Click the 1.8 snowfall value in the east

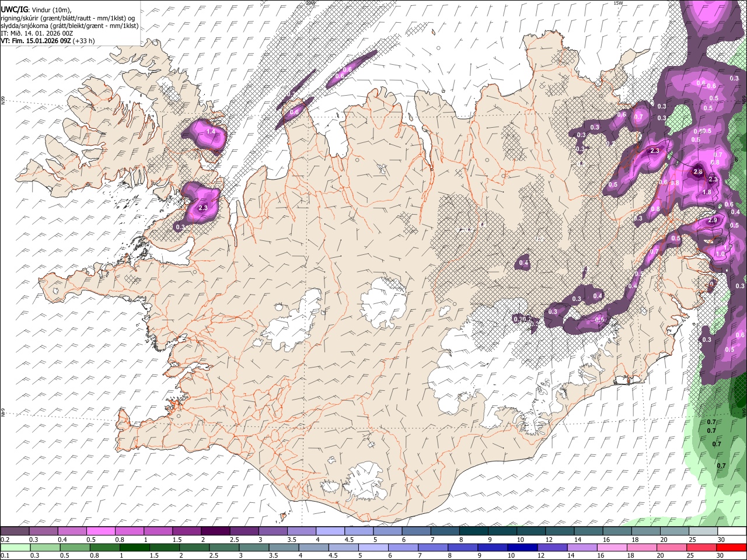(707, 192)
